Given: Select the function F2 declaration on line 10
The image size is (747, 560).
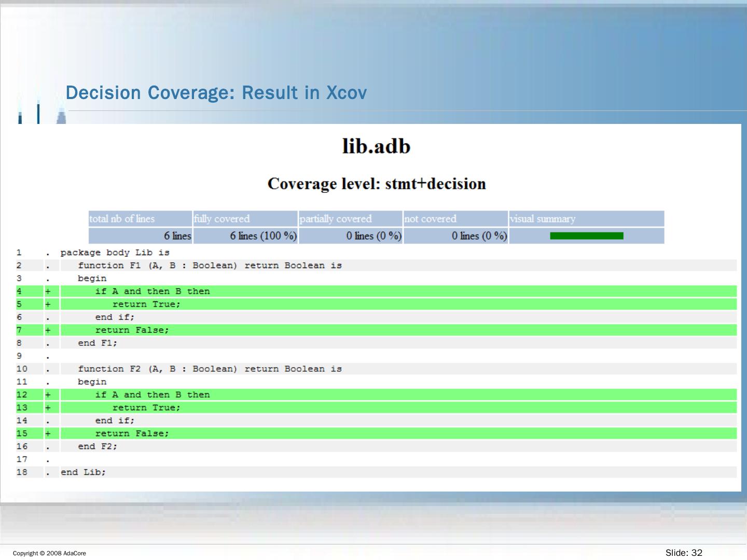Looking at the screenshot, I should click(210, 369).
